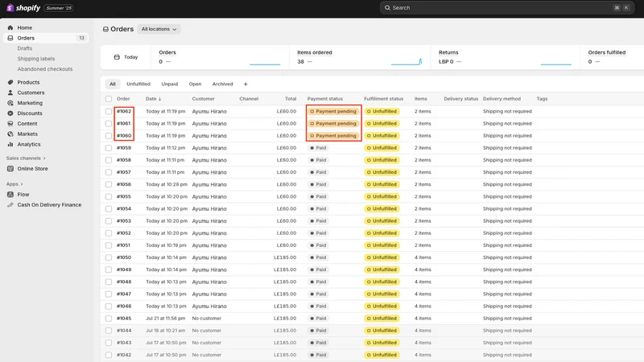The image size is (644, 362).
Task: Switch to the Unfulfilled tab
Action: 138,84
